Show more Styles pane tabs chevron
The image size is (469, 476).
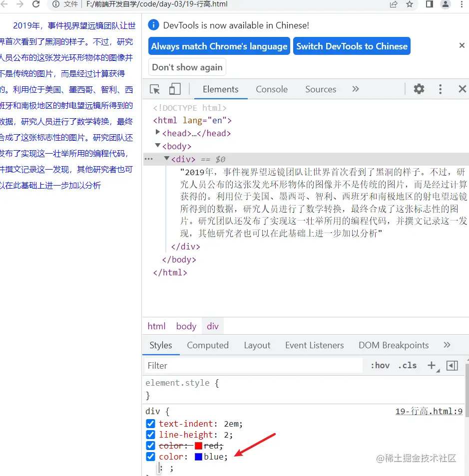click(x=447, y=345)
